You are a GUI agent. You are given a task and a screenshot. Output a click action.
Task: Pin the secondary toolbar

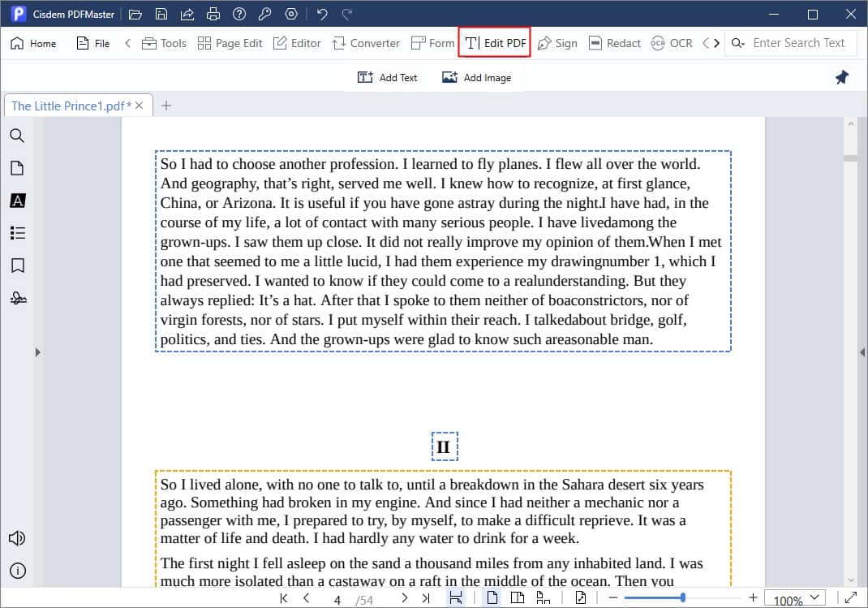tap(841, 77)
